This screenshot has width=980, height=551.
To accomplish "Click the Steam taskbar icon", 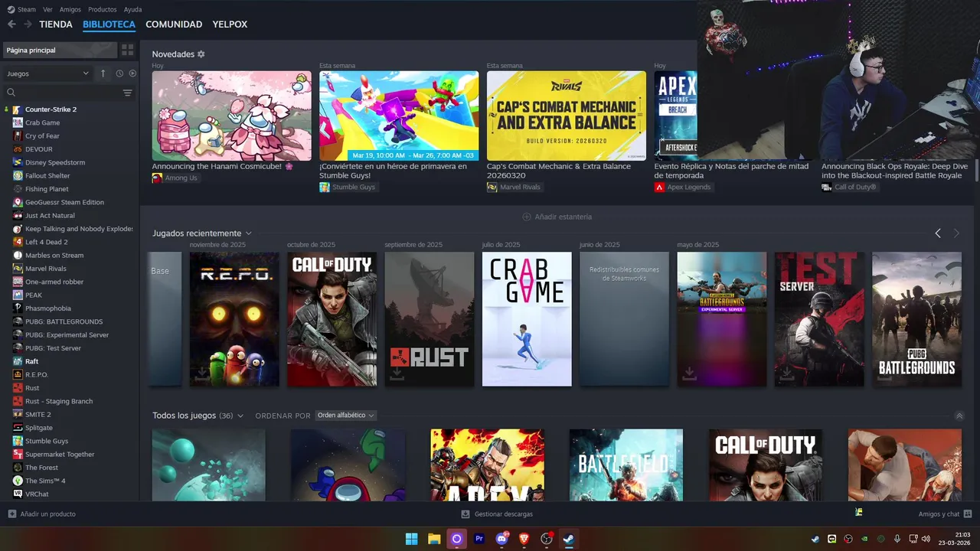I will [x=569, y=539].
